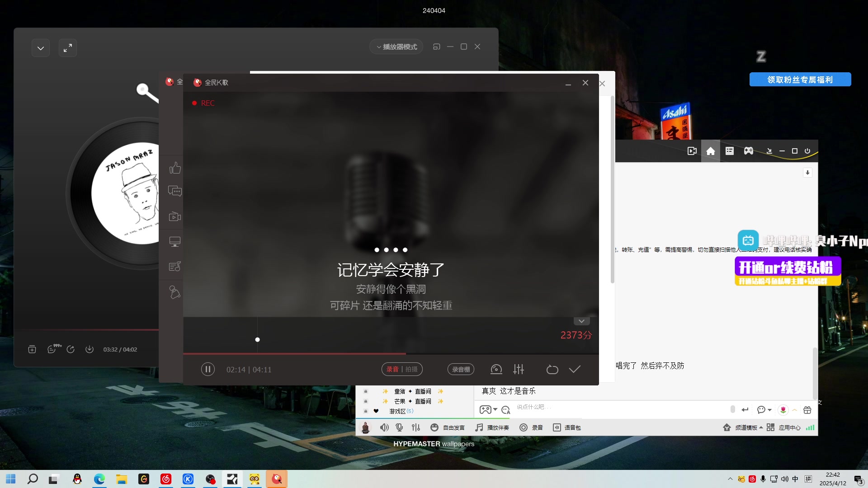This screenshot has width=868, height=488.
Task: Show hidden tray icons chevron
Action: [730, 479]
